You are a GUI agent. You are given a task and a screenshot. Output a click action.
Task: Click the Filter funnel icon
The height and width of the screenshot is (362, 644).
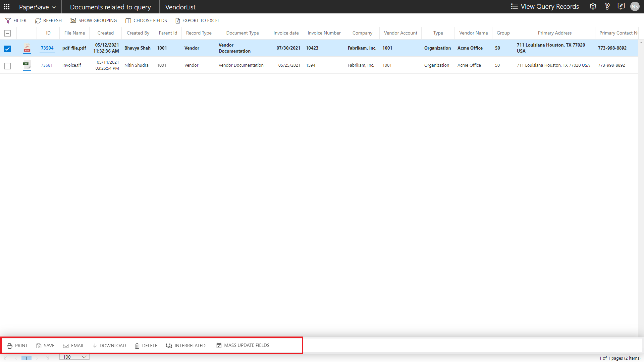(8, 21)
